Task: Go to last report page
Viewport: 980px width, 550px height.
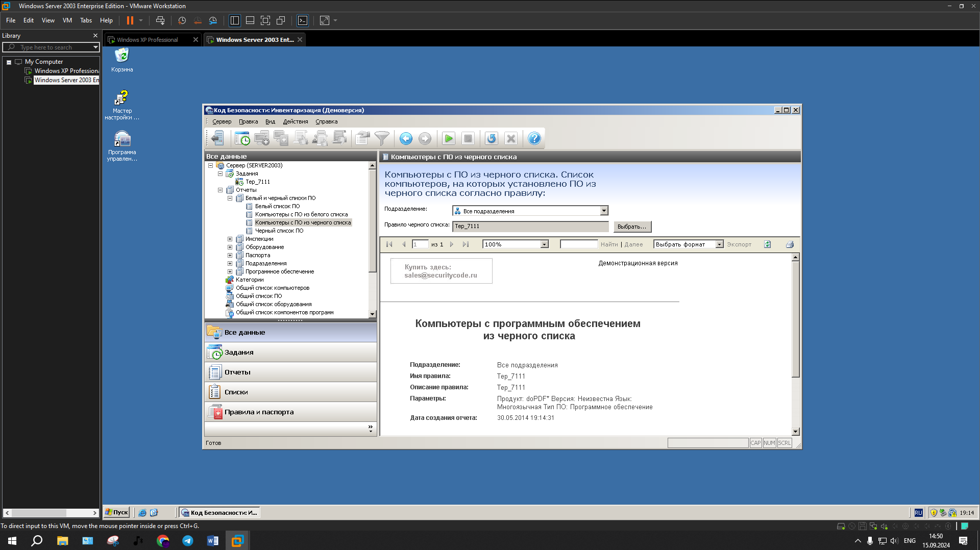Action: (465, 244)
